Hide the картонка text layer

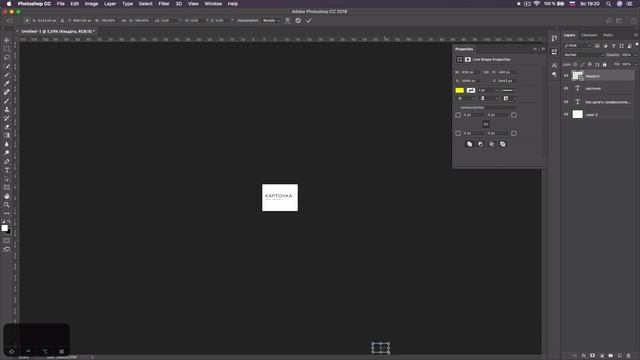566,89
